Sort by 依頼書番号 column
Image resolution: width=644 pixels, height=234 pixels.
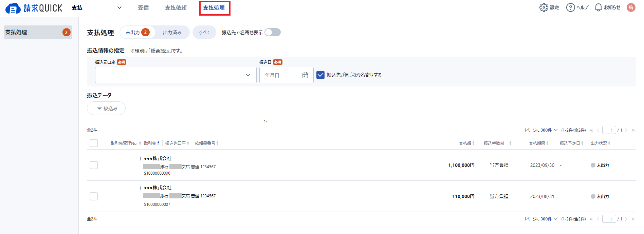point(207,143)
